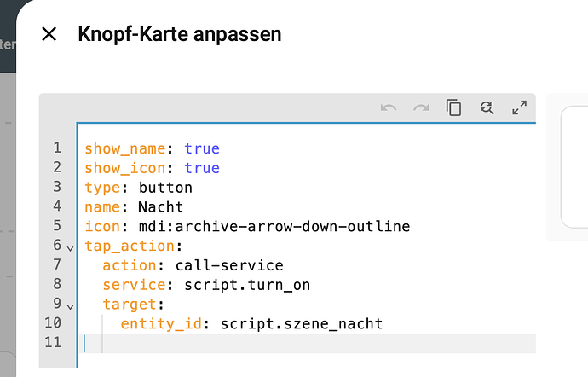Close the Knopf-Karte anpassen dialog
The width and height of the screenshot is (588, 377).
point(49,34)
